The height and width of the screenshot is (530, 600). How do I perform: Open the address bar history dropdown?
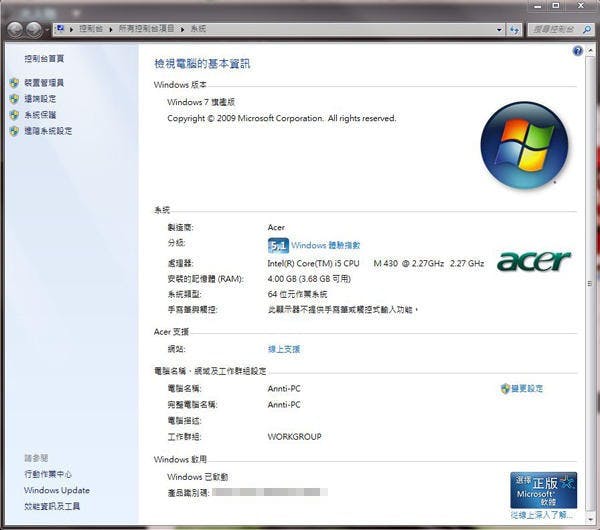coord(499,29)
